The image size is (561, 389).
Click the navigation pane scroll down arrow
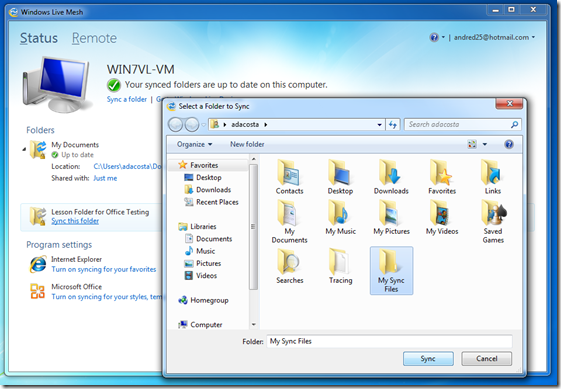253,325
